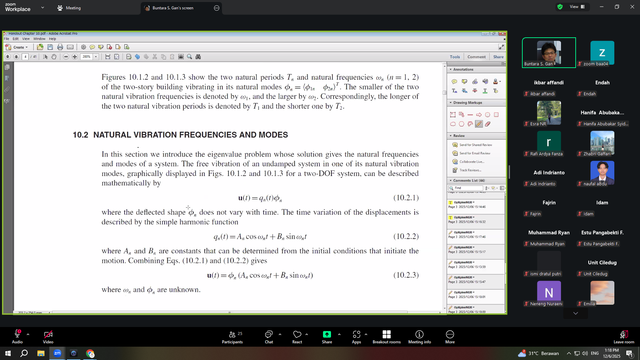640x360 pixels.
Task: Open Breakout rooms
Action: [x=386, y=337]
